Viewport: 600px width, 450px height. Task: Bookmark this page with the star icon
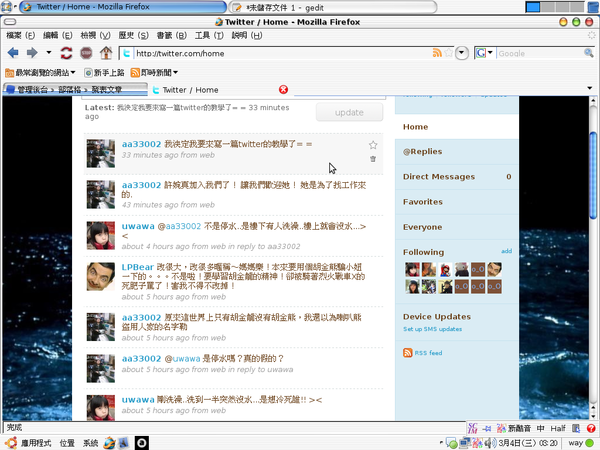point(448,53)
